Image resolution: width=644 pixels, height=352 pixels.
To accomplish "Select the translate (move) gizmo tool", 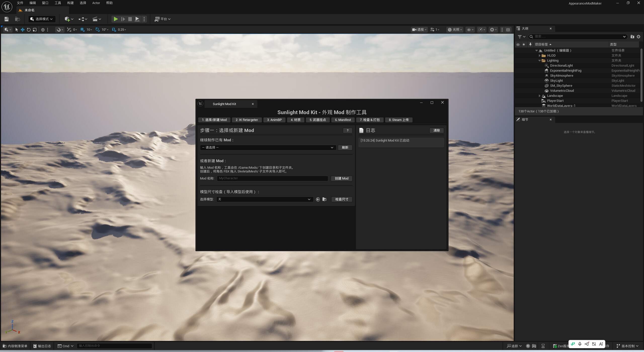I will click(x=23, y=30).
